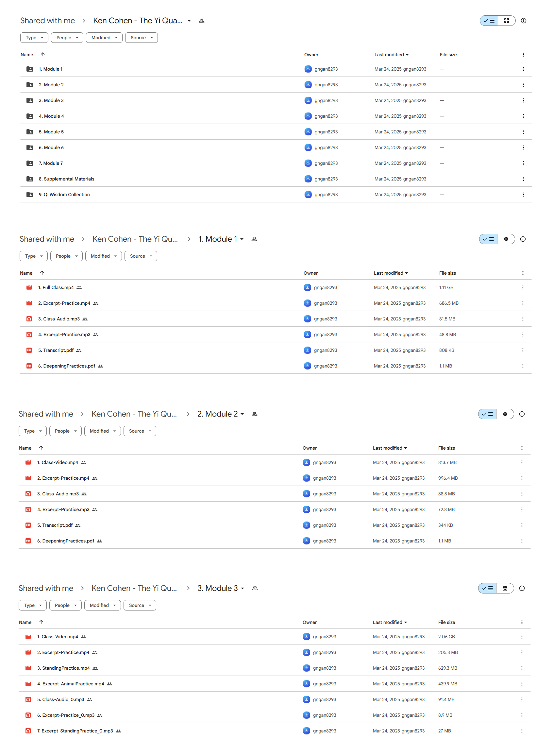Click shared-people icon beside Ken Cohen folder title
The height and width of the screenshot is (756, 553).
click(202, 21)
